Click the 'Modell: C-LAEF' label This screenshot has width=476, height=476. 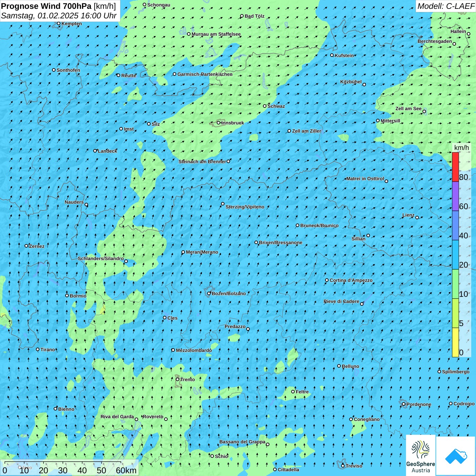(446, 6)
